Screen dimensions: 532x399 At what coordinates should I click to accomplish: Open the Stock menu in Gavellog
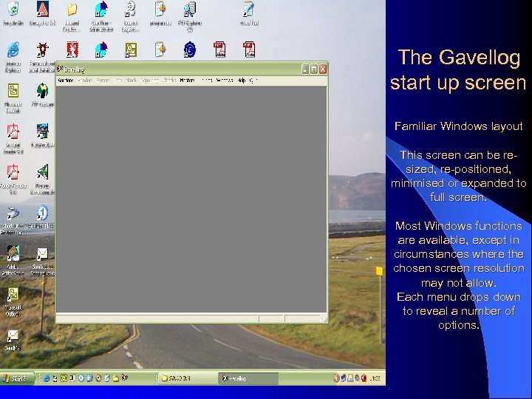coord(132,81)
